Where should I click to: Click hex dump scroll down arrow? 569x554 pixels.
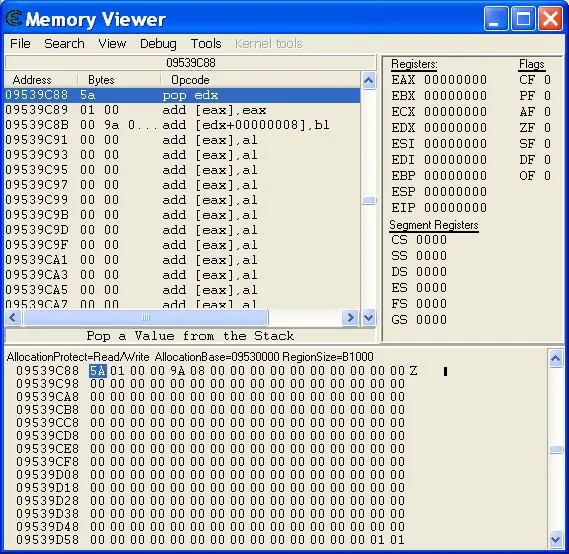[x=556, y=539]
